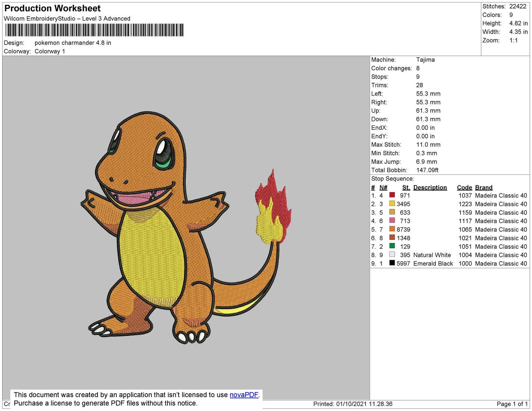
Task: Click design name 'pokemon charmander 4.8 in'
Action: (73, 43)
